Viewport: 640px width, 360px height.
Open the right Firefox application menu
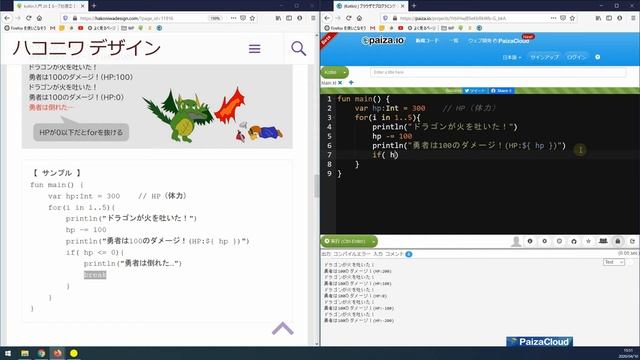(633, 18)
